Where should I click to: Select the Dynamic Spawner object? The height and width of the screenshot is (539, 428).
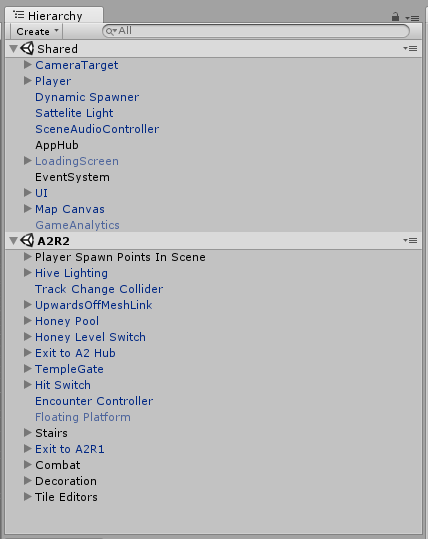(x=87, y=97)
